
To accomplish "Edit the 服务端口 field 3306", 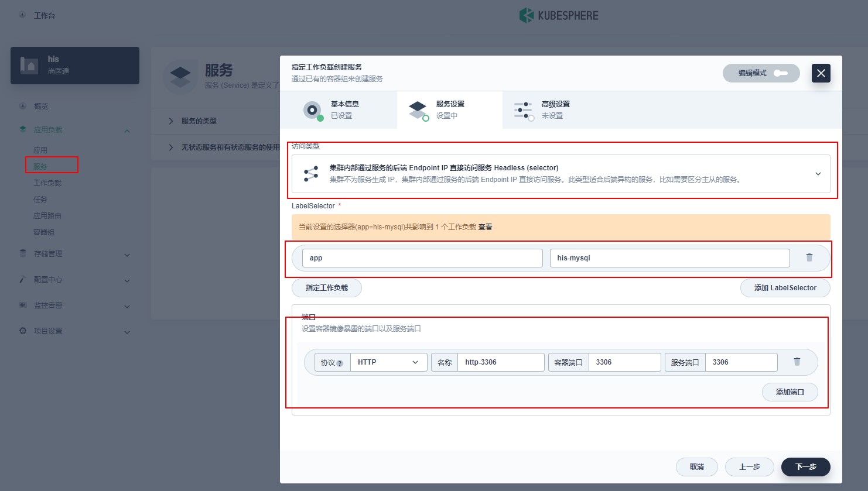I will (741, 362).
